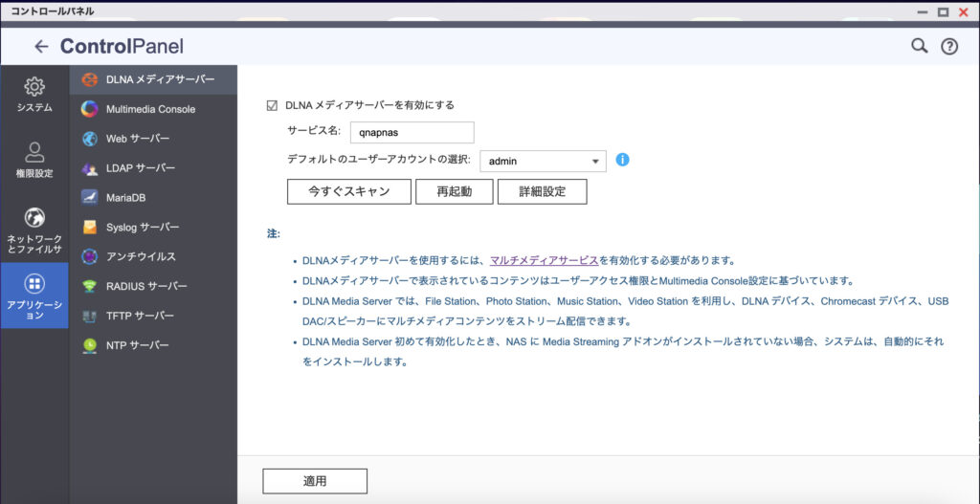Open LDAP サーバー menu entry
Image resolution: width=980 pixels, height=504 pixels.
153,168
